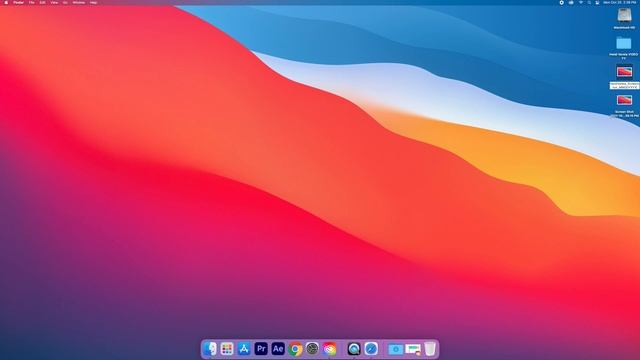Open Finder from the Dock

click(210, 349)
